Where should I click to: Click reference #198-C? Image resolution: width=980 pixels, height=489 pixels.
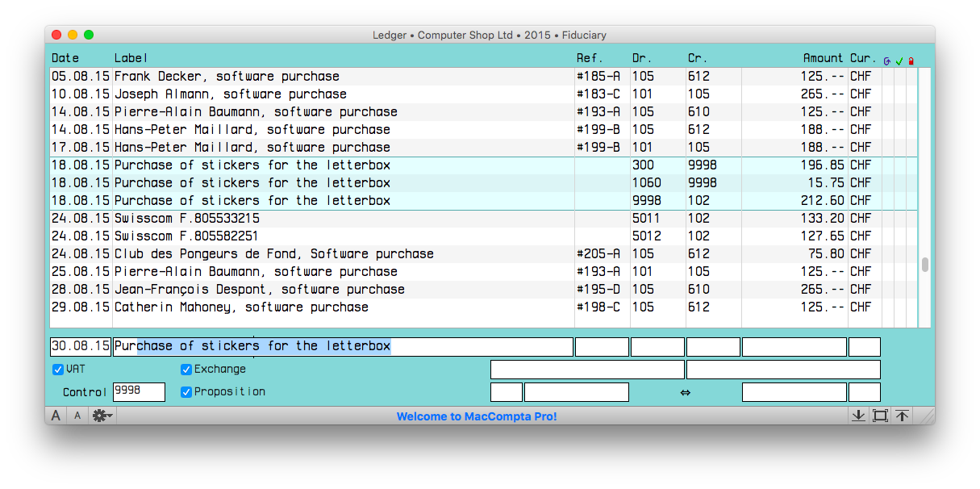click(x=598, y=307)
